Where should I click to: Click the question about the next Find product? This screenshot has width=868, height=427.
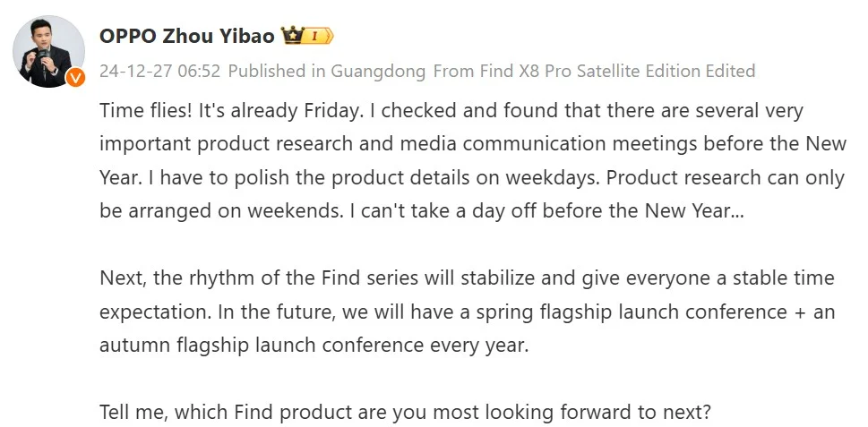tap(405, 412)
